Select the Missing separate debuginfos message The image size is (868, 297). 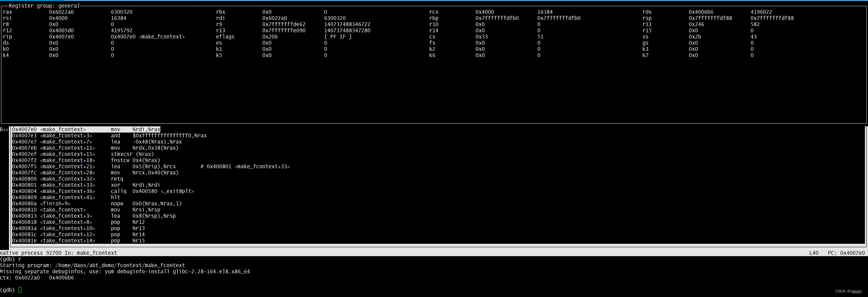click(125, 272)
